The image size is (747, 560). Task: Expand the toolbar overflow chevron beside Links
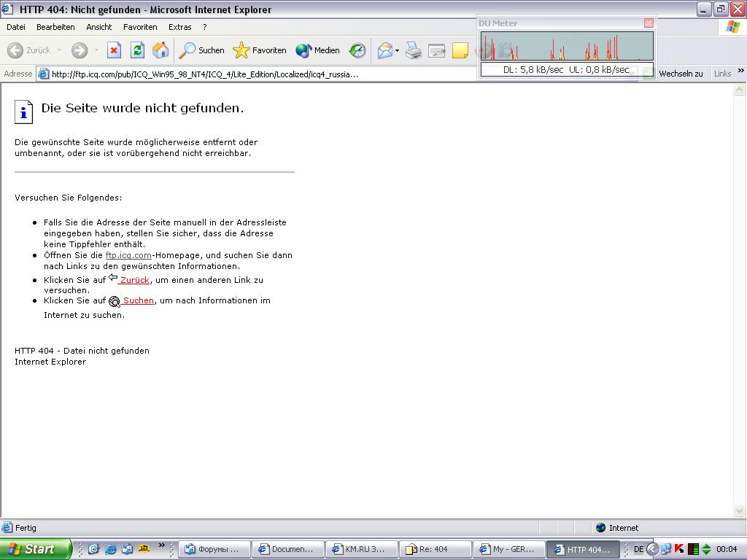741,71
